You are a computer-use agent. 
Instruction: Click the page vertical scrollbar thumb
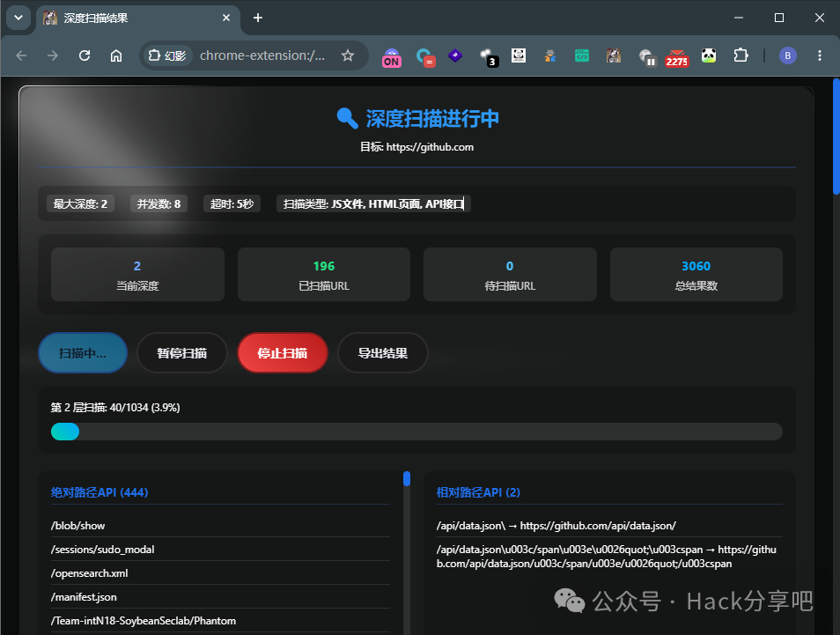tap(836, 137)
